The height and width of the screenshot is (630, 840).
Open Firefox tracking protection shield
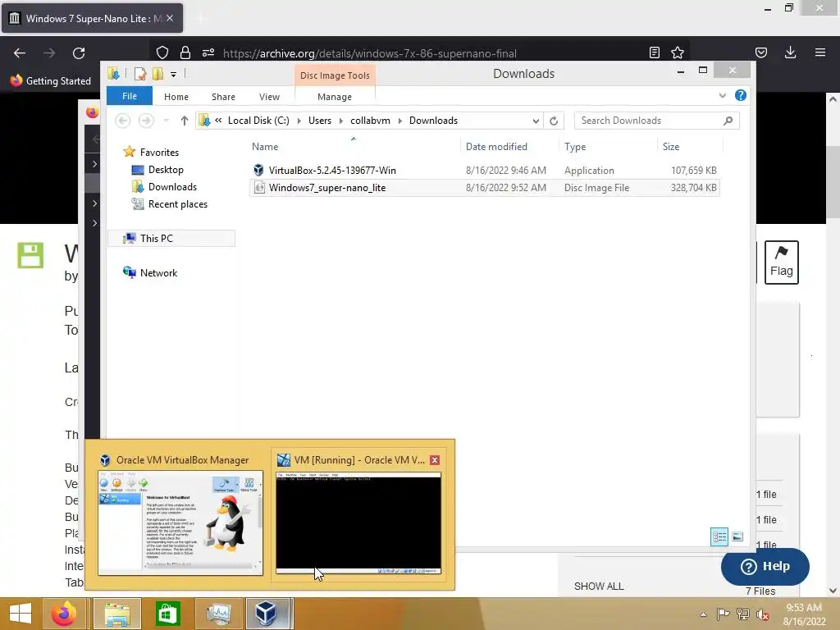[162, 52]
